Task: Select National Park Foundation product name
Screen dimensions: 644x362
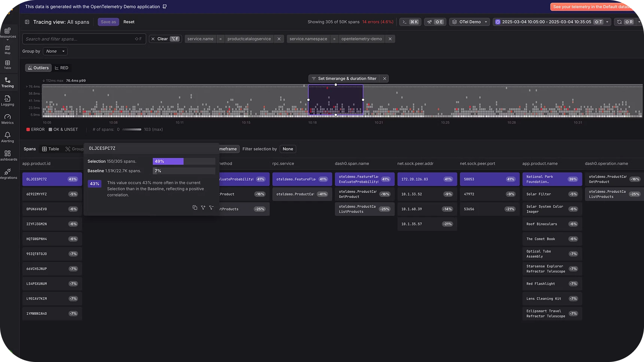Action: click(552, 179)
